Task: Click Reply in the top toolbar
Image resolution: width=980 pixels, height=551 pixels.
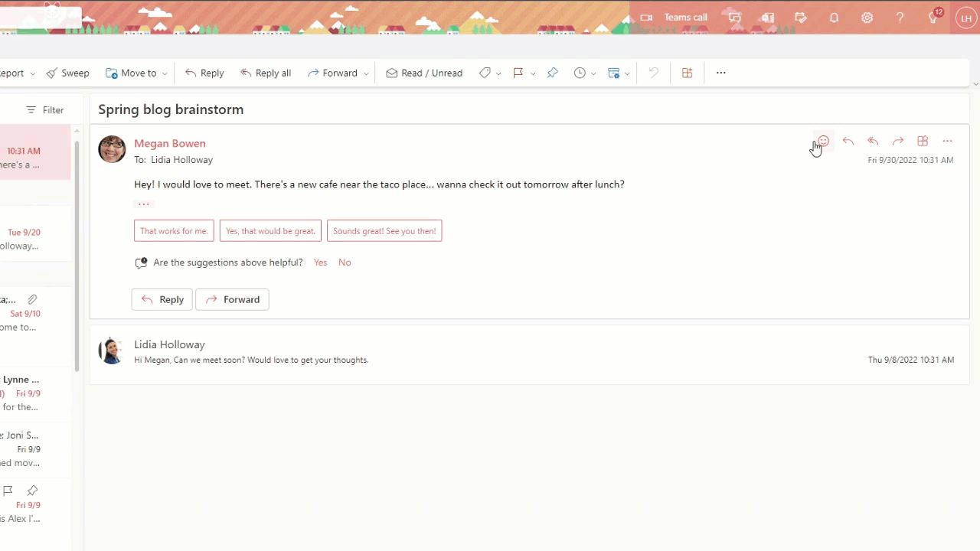Action: point(204,73)
